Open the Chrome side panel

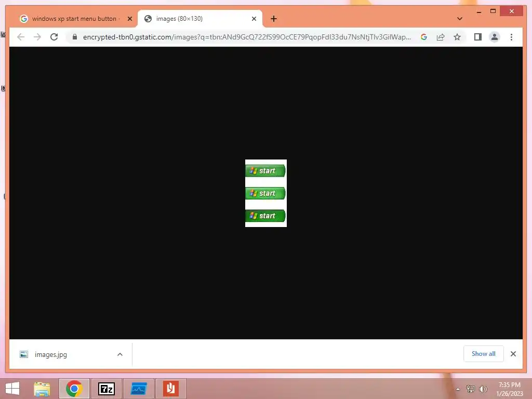[x=478, y=37]
